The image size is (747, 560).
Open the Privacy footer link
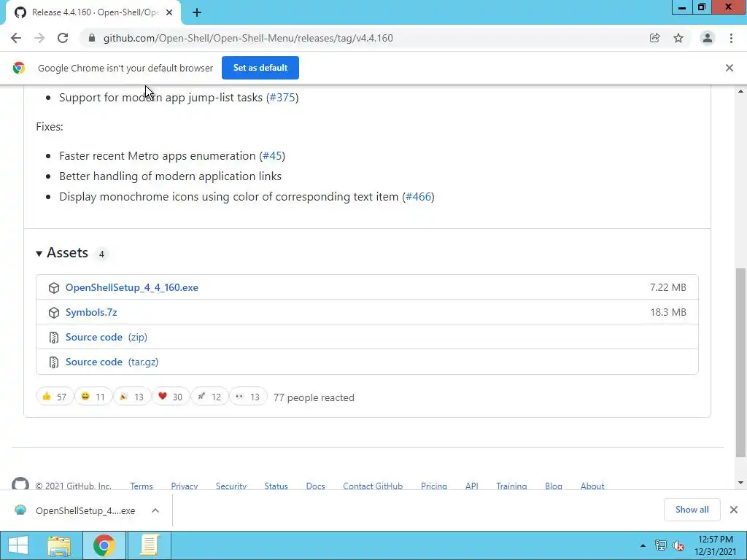185,486
